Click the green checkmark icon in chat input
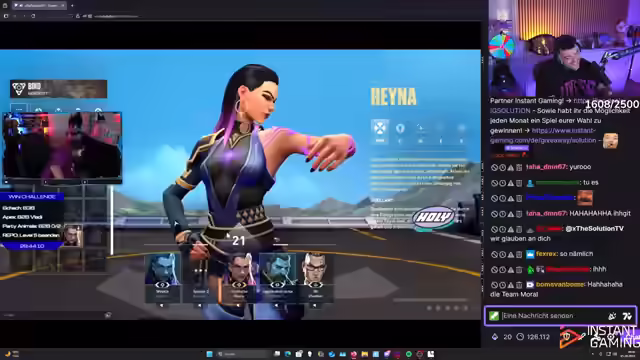The height and width of the screenshot is (360, 640). pos(494,316)
